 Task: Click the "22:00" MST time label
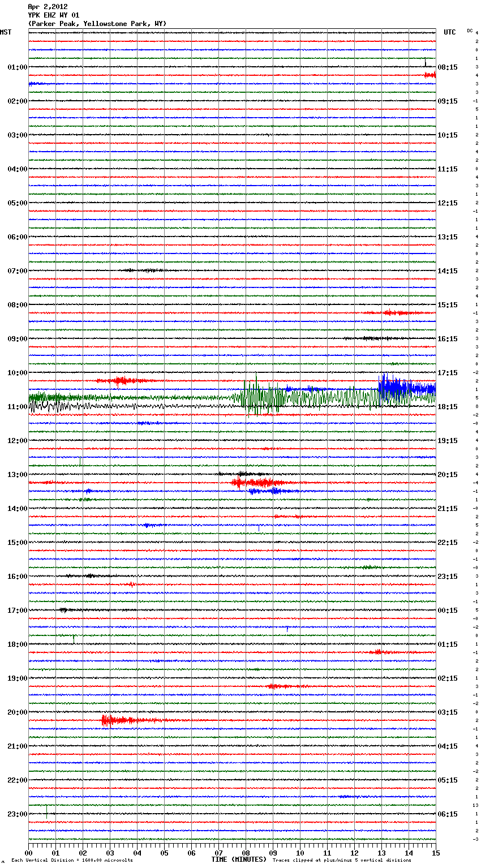pyautogui.click(x=18, y=780)
